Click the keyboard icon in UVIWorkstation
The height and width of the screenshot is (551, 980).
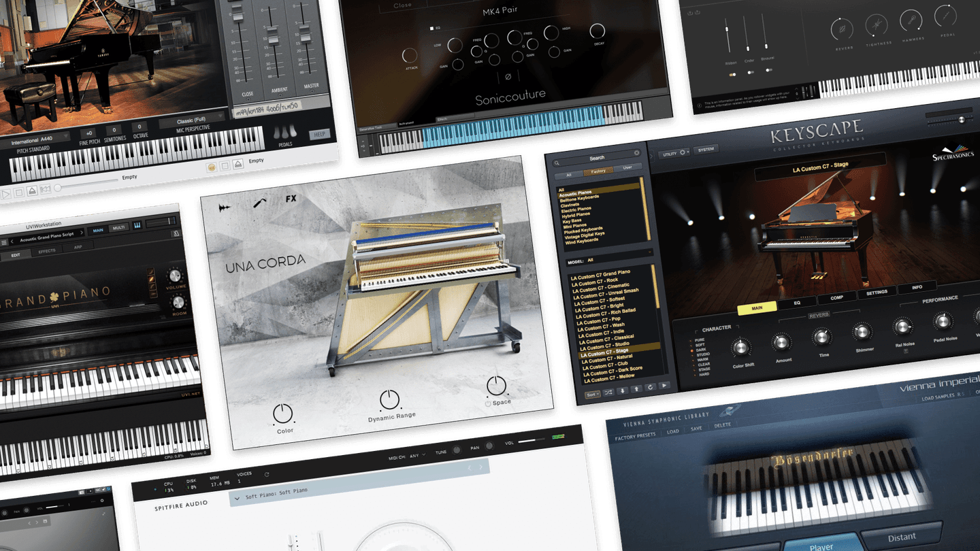(x=137, y=224)
